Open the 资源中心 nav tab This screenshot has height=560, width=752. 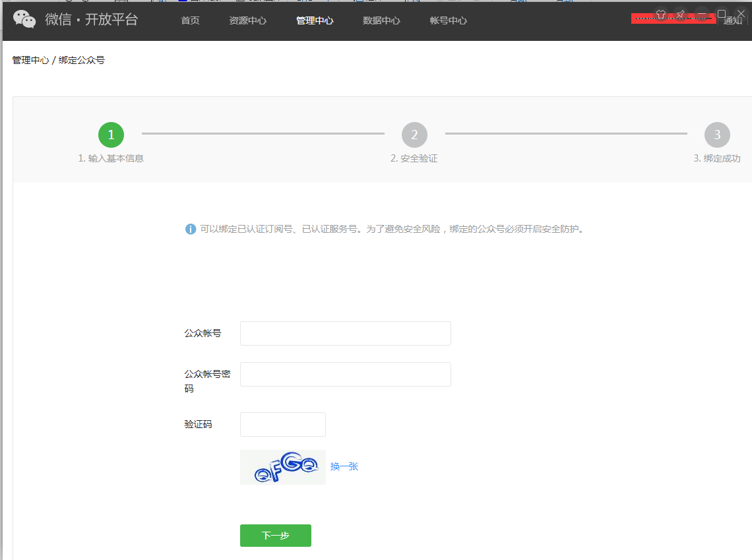(x=247, y=20)
